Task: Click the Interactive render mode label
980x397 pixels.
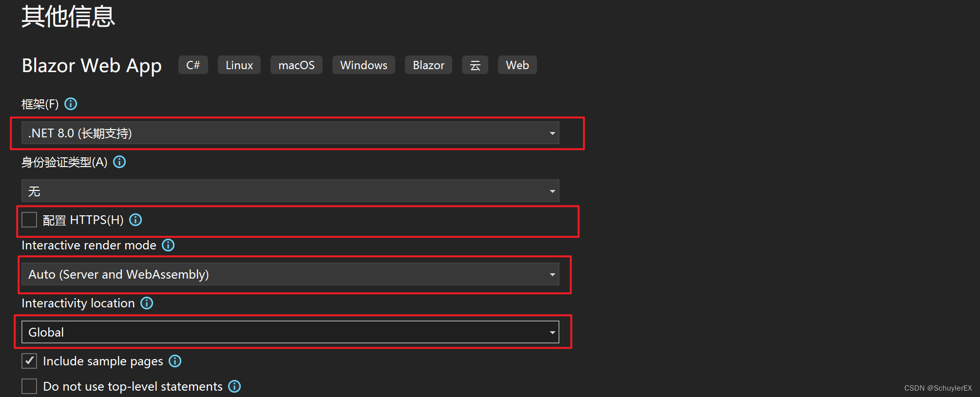Action: (89, 245)
